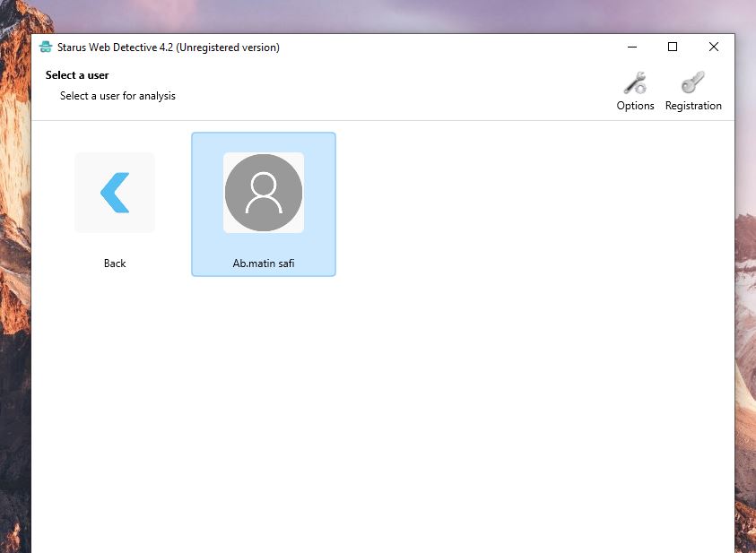Click the Select a user heading

(x=77, y=75)
